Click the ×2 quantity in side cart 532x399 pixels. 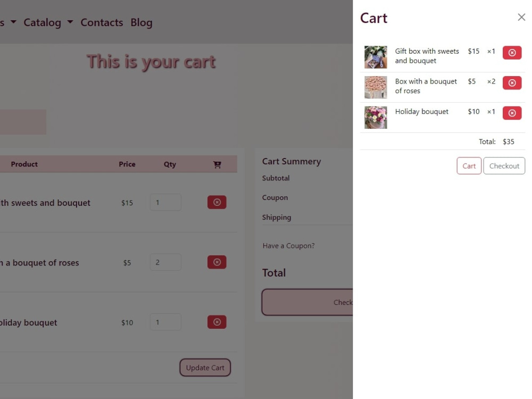tap(491, 81)
